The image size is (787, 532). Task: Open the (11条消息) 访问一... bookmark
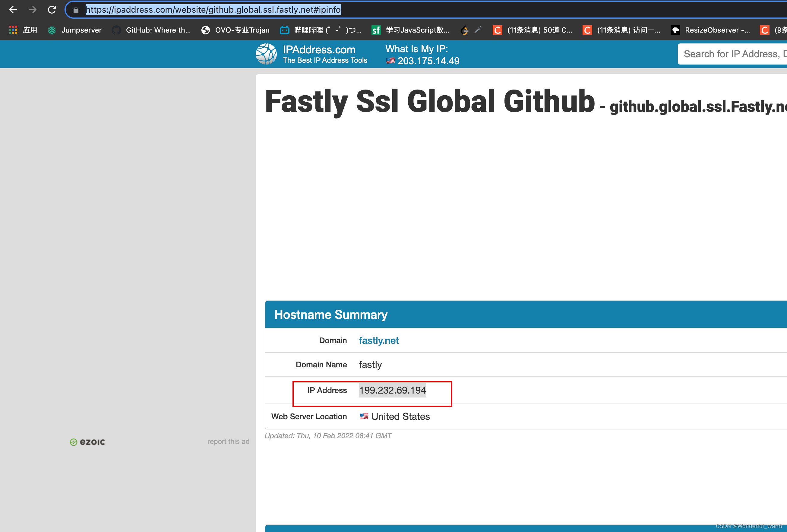(621, 30)
